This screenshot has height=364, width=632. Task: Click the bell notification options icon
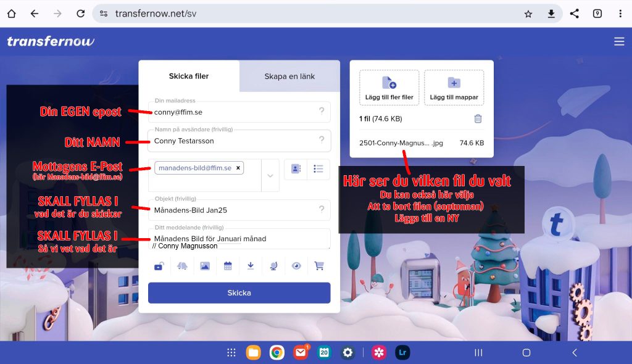tap(182, 267)
